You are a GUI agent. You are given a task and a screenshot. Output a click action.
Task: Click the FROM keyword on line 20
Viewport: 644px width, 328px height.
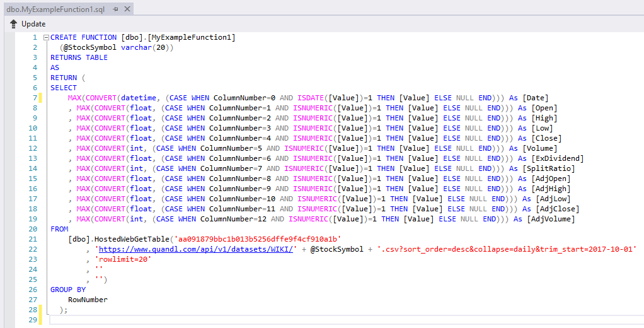pos(59,229)
